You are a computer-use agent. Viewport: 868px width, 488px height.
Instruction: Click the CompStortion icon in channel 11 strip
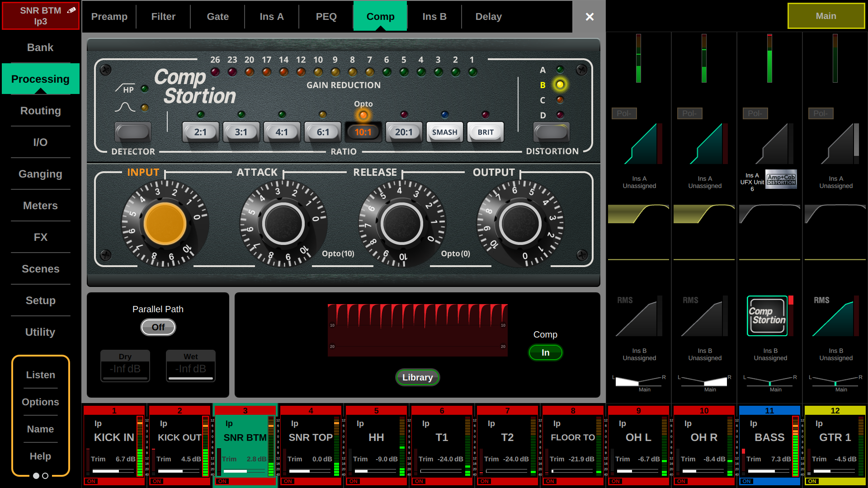[x=767, y=316]
